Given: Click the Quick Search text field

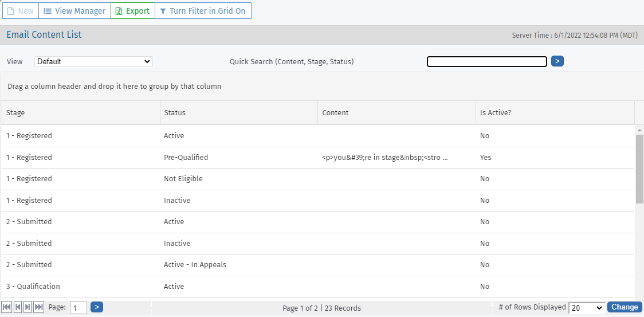Looking at the screenshot, I should tap(486, 61).
